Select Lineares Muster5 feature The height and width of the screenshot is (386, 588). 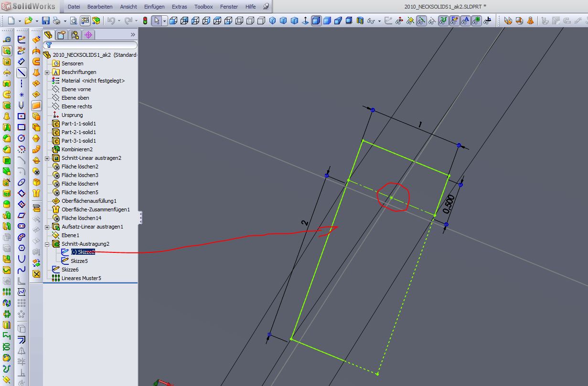(x=81, y=278)
